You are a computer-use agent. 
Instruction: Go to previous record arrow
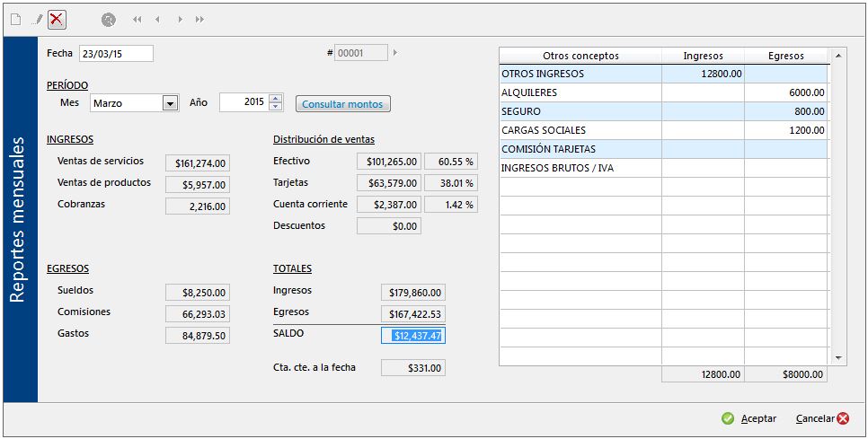coord(158,19)
